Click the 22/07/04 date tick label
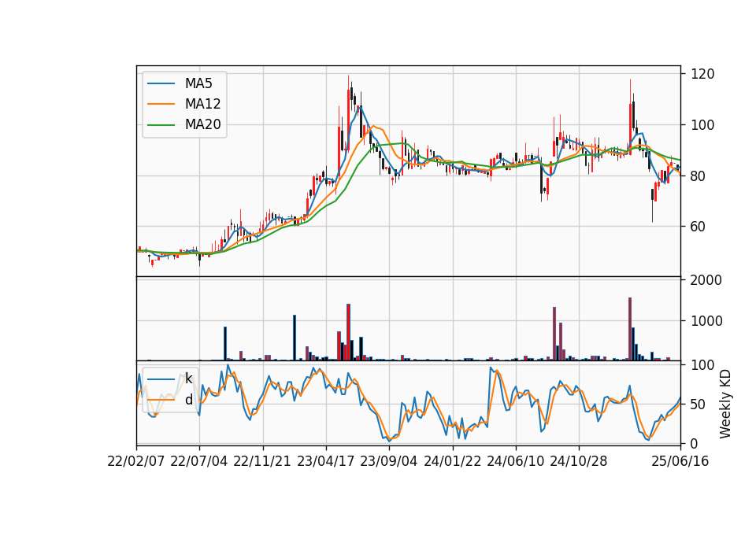Screen dimensions: 756x543 (199, 461)
